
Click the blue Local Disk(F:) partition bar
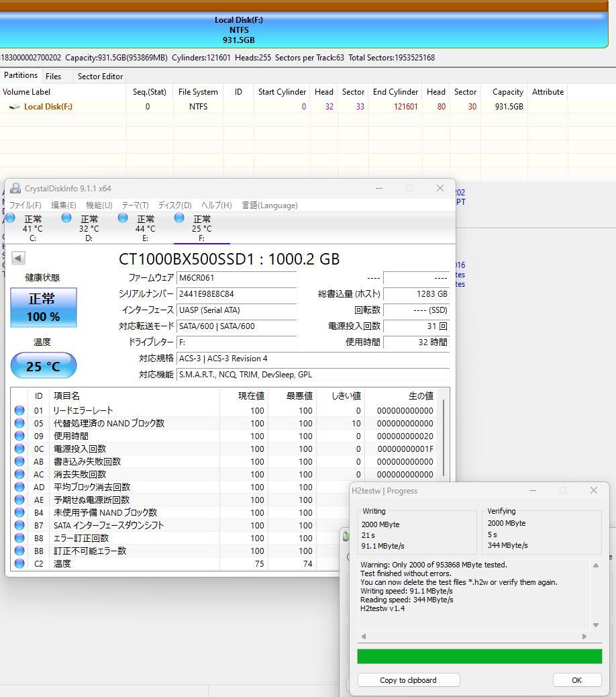click(303, 30)
